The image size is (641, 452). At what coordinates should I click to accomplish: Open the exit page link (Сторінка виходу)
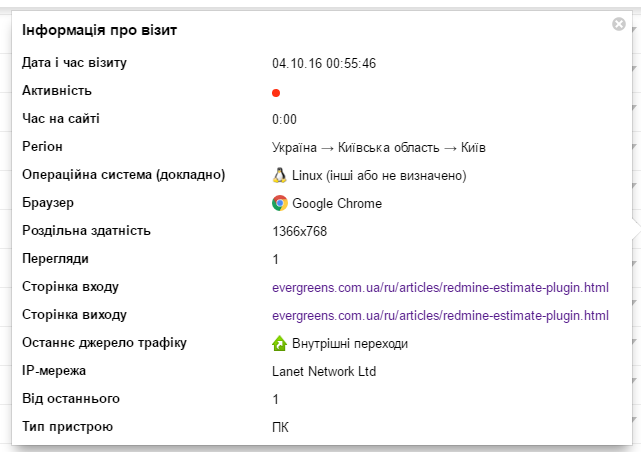(x=440, y=316)
